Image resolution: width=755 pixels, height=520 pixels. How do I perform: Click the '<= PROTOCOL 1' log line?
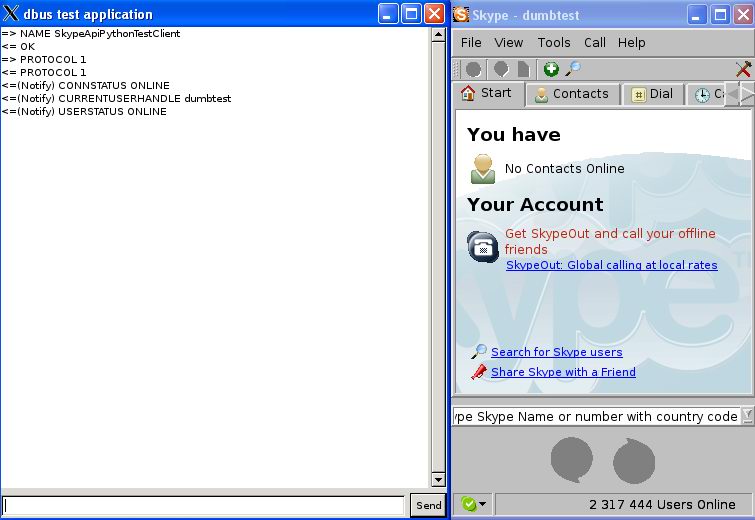[x=44, y=73]
